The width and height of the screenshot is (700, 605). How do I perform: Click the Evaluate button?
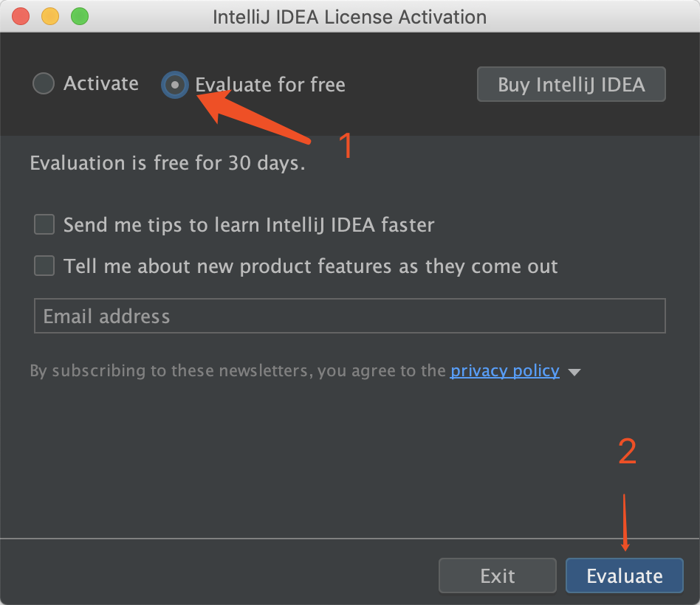click(624, 575)
